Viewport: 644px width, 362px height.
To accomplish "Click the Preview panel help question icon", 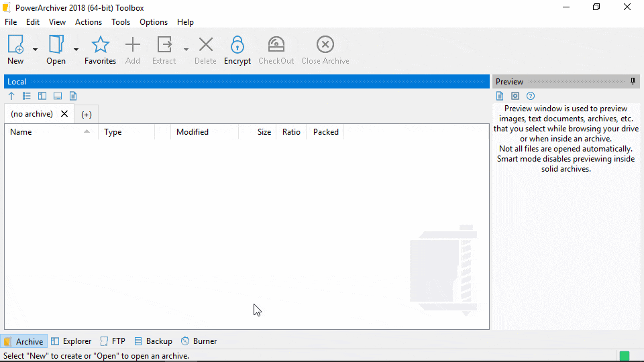I will (x=531, y=96).
